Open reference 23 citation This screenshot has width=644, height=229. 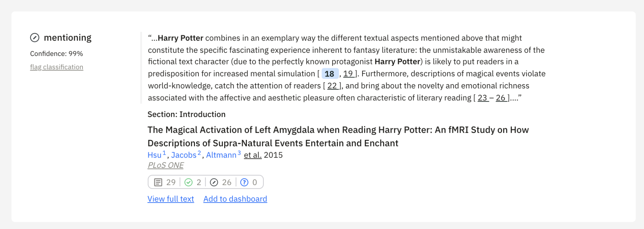pos(482,98)
